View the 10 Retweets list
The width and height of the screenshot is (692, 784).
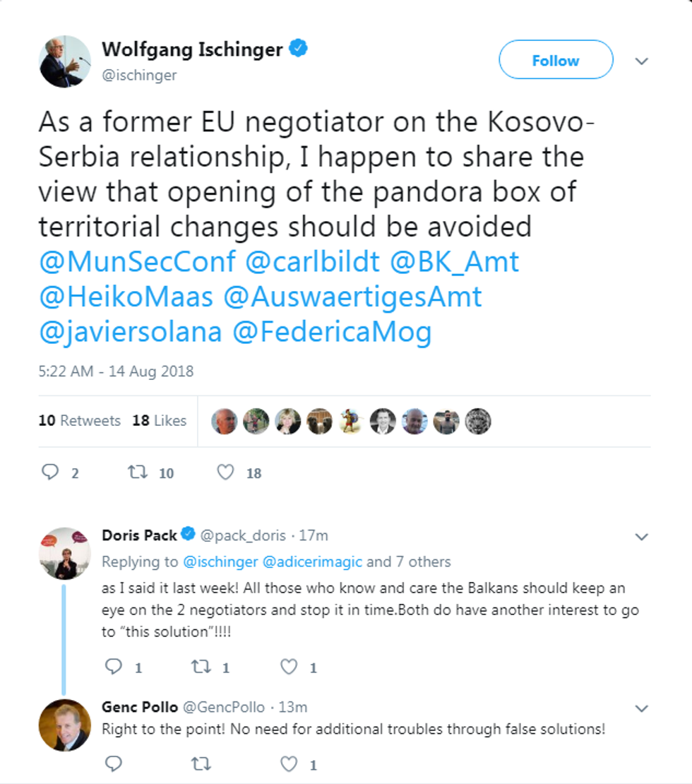coord(79,420)
